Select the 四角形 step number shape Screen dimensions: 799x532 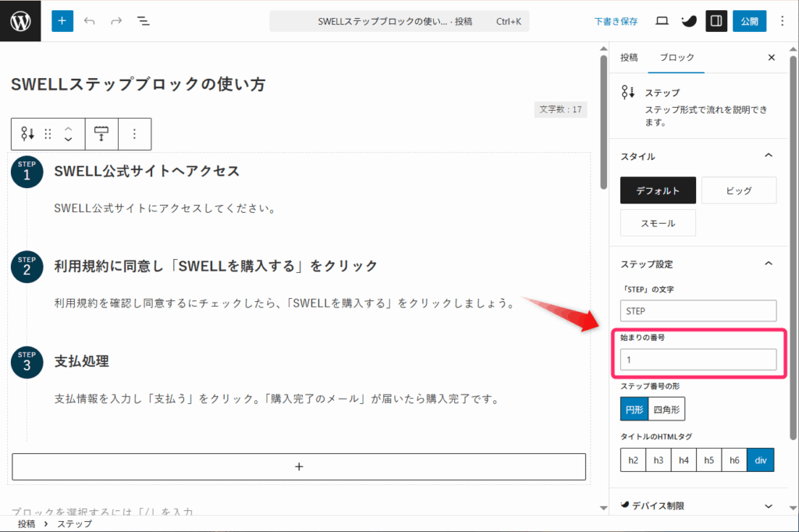pyautogui.click(x=666, y=409)
